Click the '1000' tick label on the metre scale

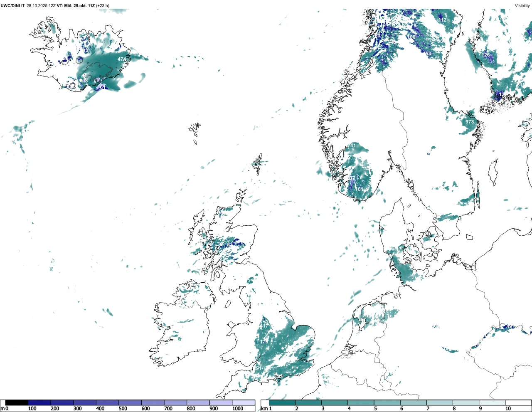(238, 409)
